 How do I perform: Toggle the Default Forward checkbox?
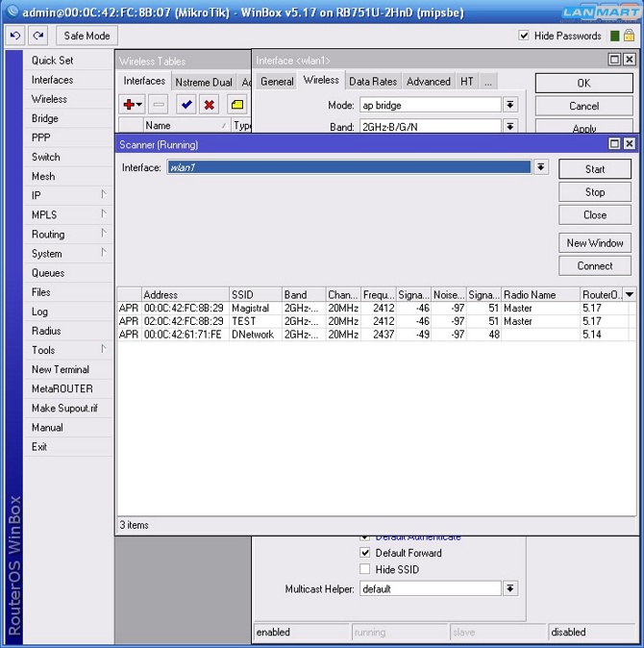pos(365,553)
